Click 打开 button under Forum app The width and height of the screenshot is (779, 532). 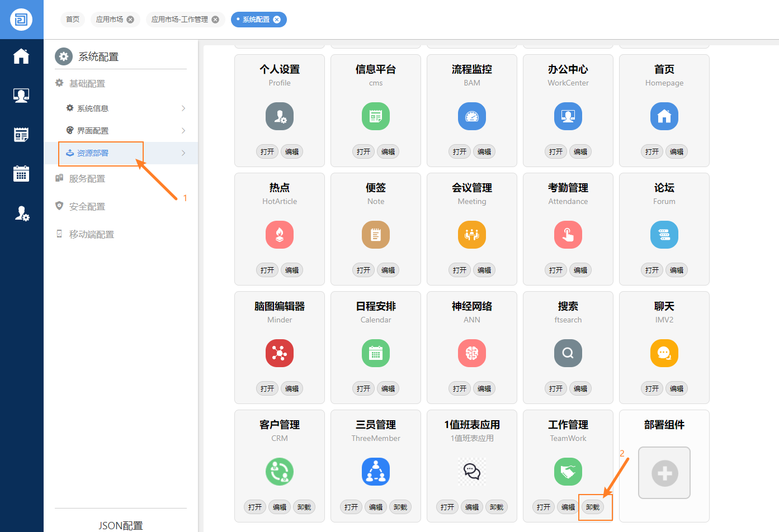652,270
